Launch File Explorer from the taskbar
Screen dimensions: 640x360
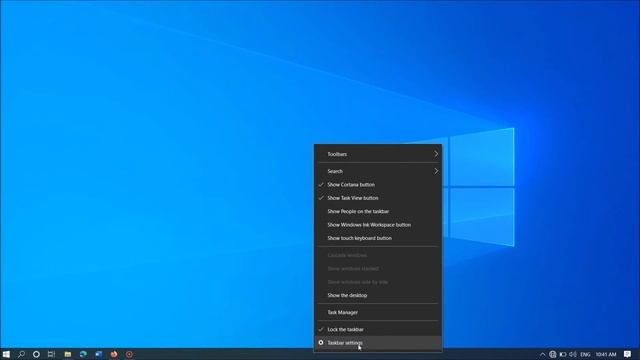click(x=68, y=354)
